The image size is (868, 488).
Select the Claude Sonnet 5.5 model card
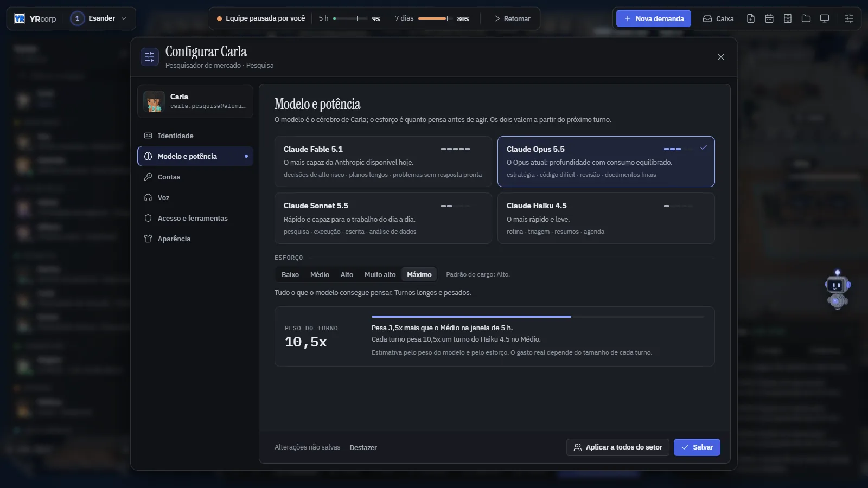[383, 218]
